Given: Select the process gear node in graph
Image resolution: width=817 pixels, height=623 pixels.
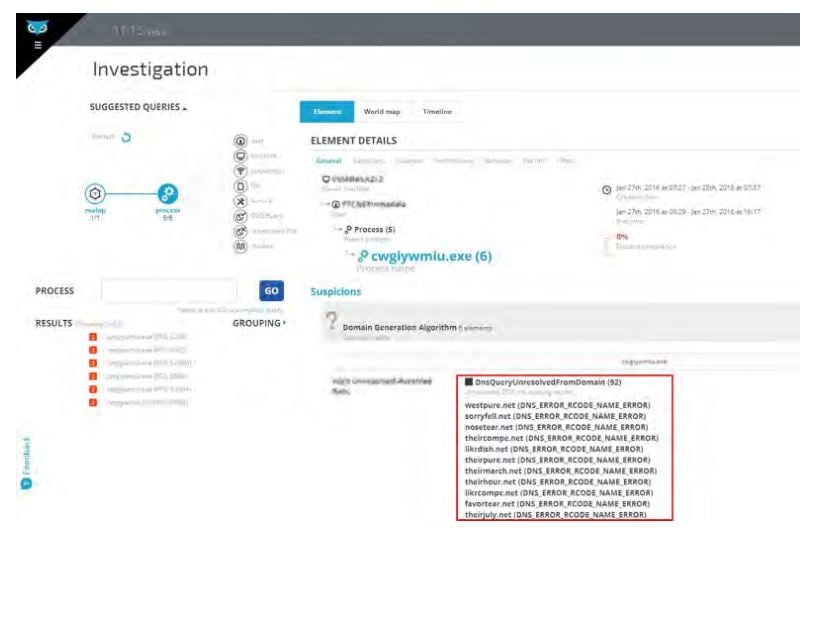Looking at the screenshot, I should click(x=168, y=193).
